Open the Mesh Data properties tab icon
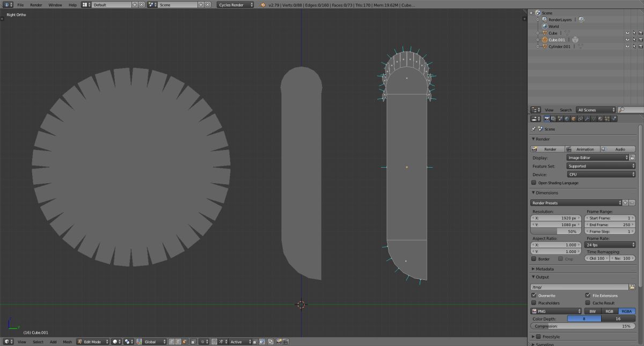The height and width of the screenshot is (346, 644). (594, 119)
